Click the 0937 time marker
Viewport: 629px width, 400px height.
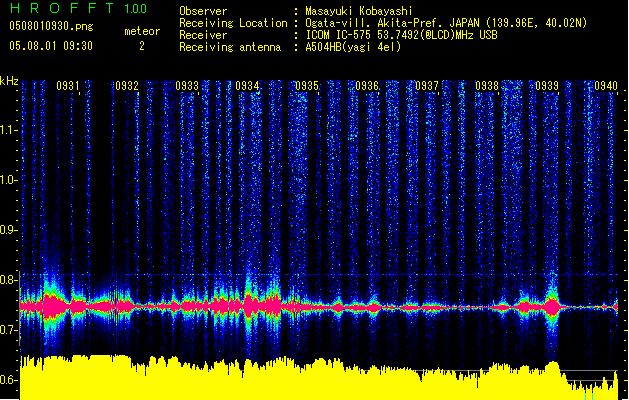coord(427,86)
